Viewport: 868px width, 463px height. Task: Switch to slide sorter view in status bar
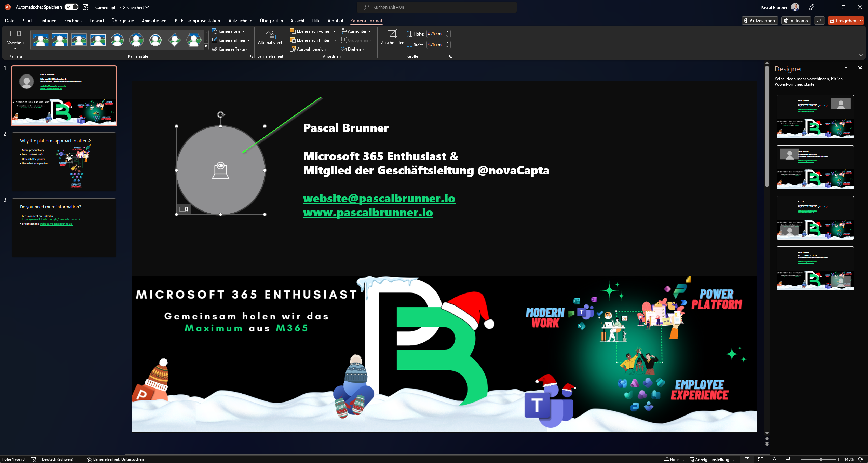point(761,459)
